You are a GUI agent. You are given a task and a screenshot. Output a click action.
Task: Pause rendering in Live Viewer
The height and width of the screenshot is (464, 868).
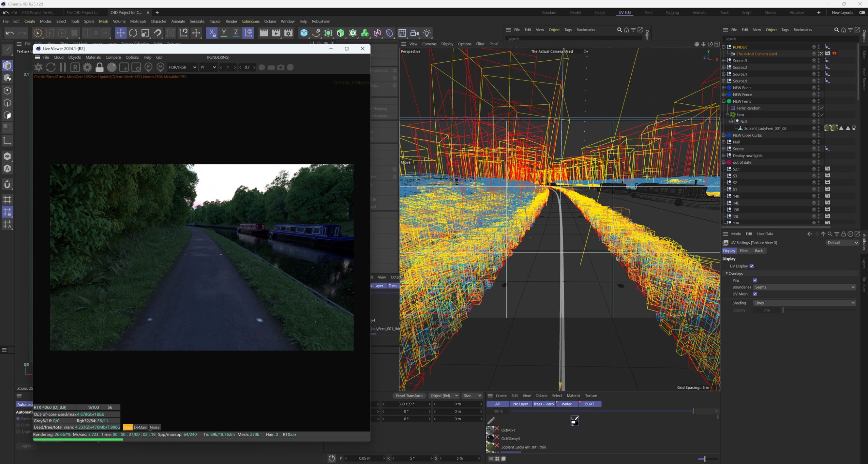[x=63, y=67]
